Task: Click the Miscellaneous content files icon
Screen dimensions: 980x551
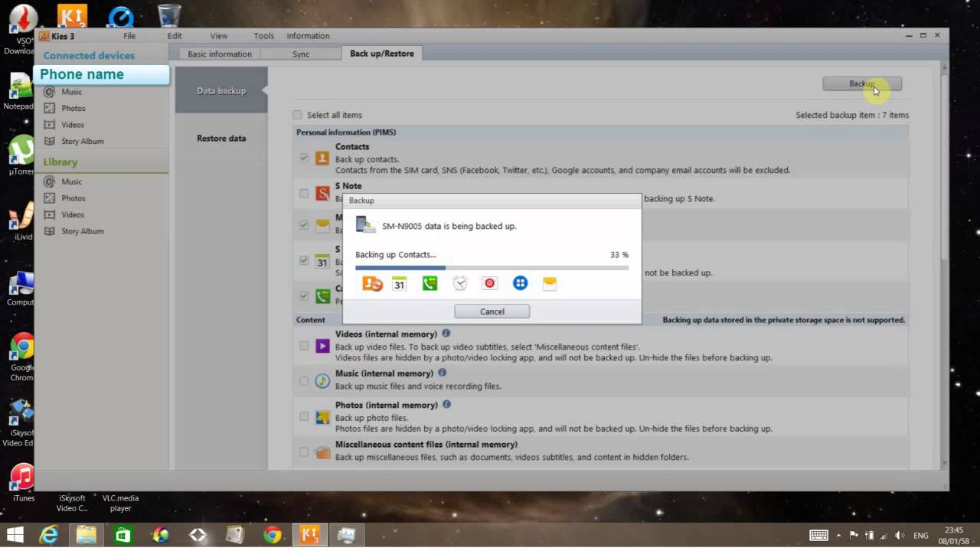Action: point(322,452)
